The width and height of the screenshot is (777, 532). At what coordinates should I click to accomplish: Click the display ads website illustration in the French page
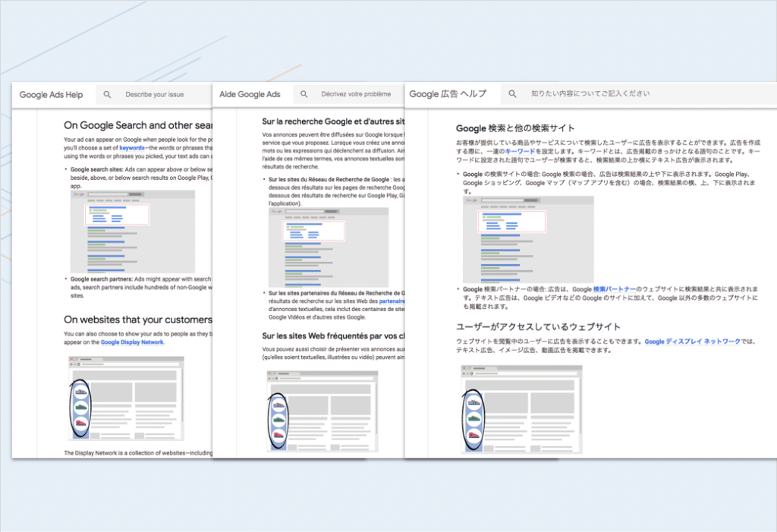tap(322, 411)
